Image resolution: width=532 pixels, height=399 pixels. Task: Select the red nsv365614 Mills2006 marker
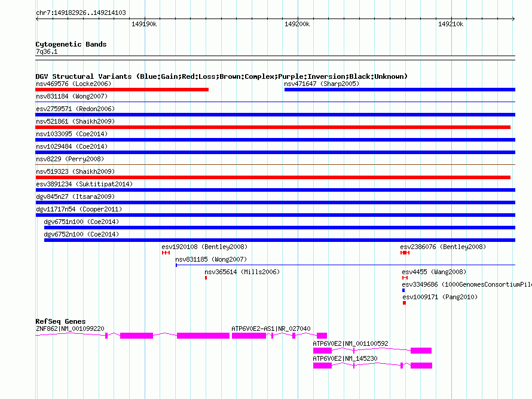(206, 278)
